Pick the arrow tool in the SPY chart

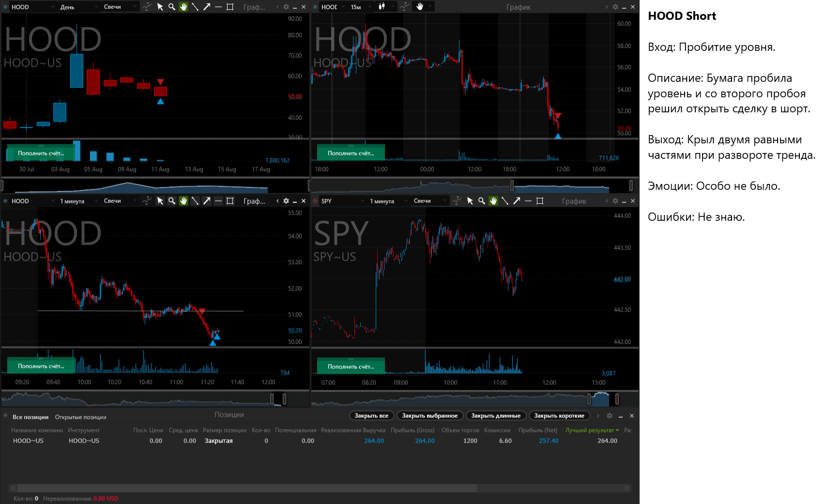(x=517, y=201)
